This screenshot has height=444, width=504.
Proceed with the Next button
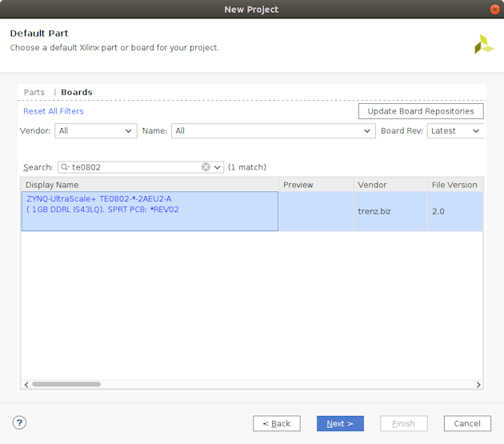(340, 423)
